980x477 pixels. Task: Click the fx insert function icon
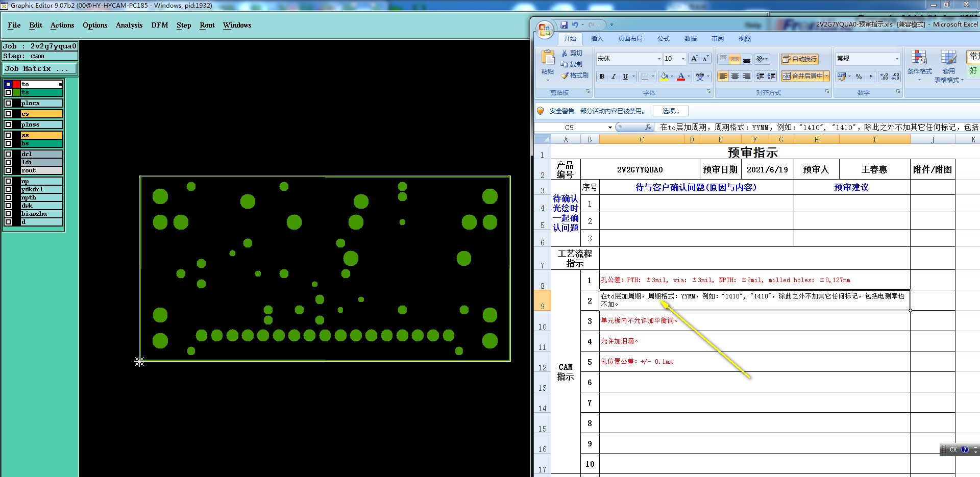(x=648, y=127)
